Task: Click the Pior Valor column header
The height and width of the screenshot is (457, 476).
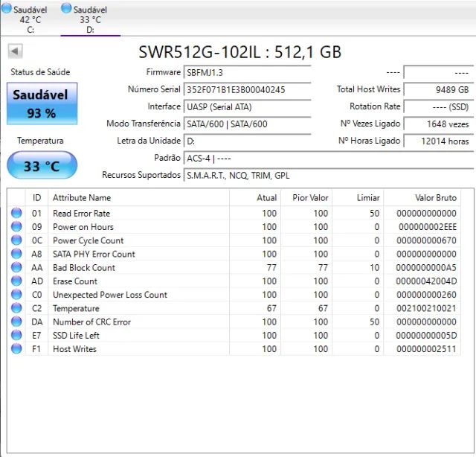Action: pyautogui.click(x=306, y=198)
